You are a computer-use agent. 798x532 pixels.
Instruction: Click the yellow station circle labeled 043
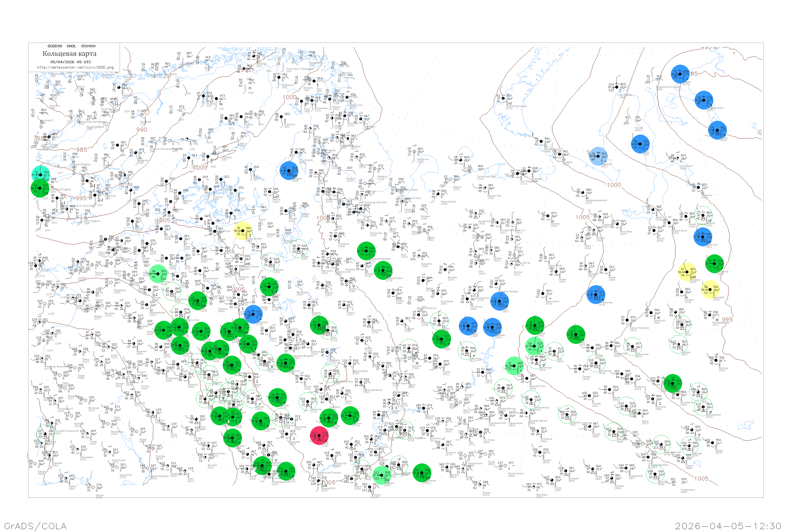click(243, 231)
